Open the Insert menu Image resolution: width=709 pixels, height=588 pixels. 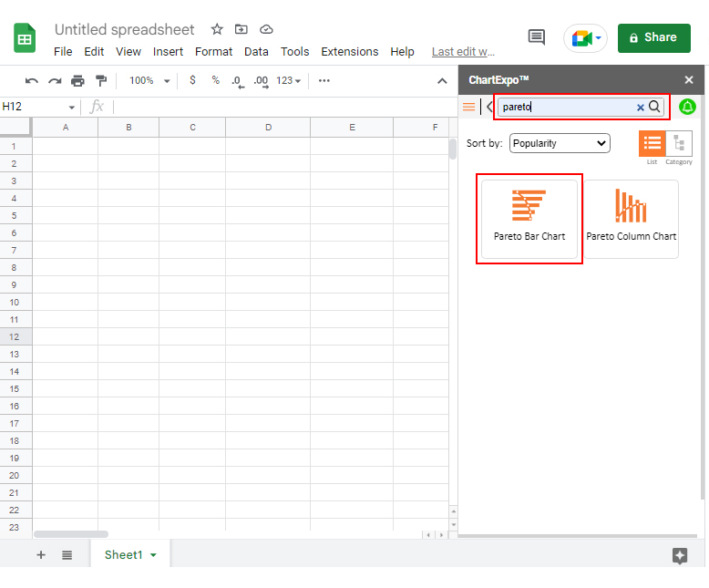point(168,52)
